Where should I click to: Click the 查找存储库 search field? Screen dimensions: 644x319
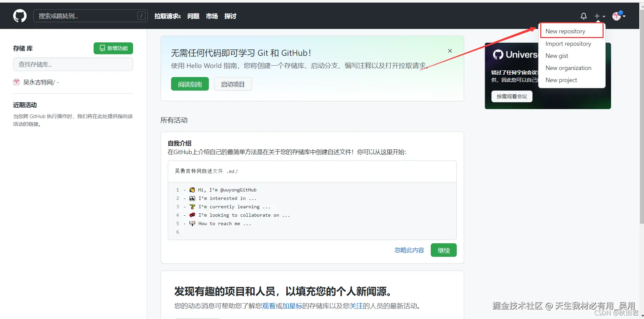73,64
